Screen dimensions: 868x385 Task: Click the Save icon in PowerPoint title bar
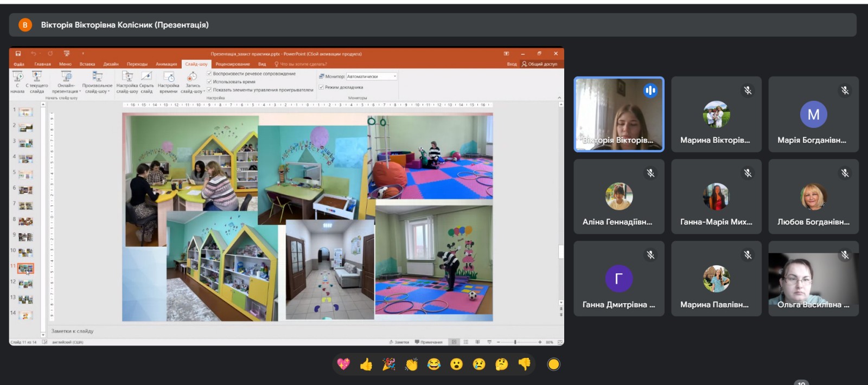coord(18,54)
